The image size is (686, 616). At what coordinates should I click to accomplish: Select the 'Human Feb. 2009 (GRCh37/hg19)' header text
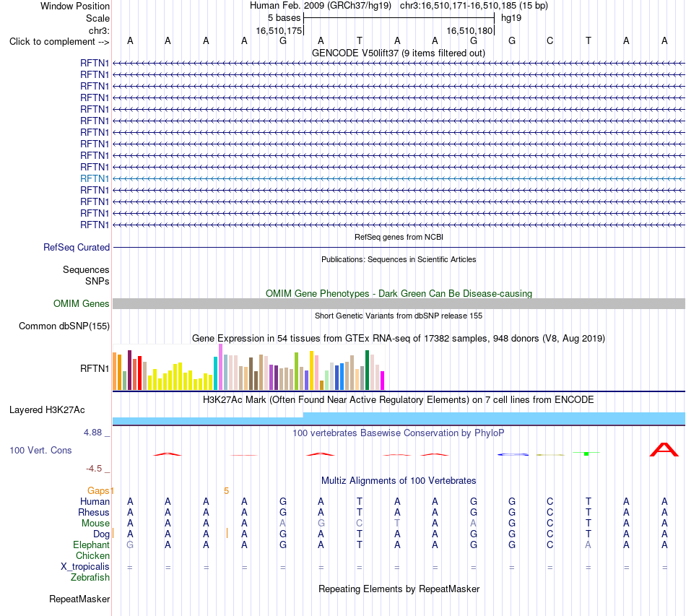pos(320,6)
